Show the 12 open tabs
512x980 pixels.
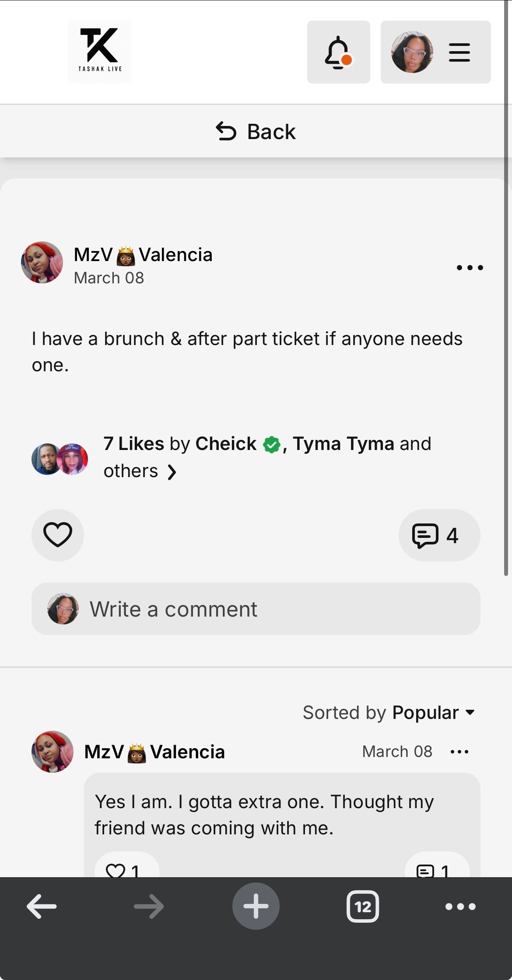coord(363,907)
